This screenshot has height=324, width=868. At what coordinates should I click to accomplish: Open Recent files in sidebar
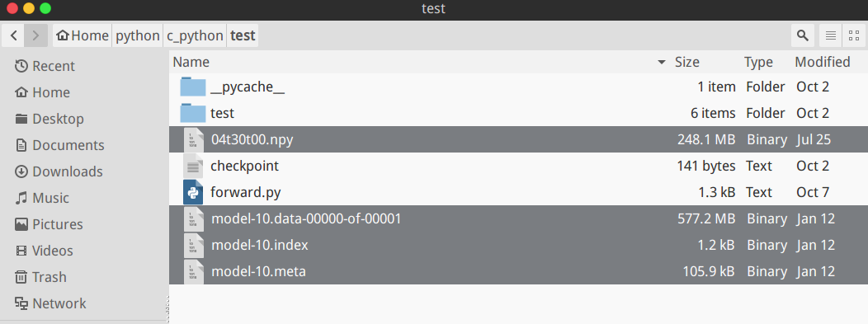[45, 66]
